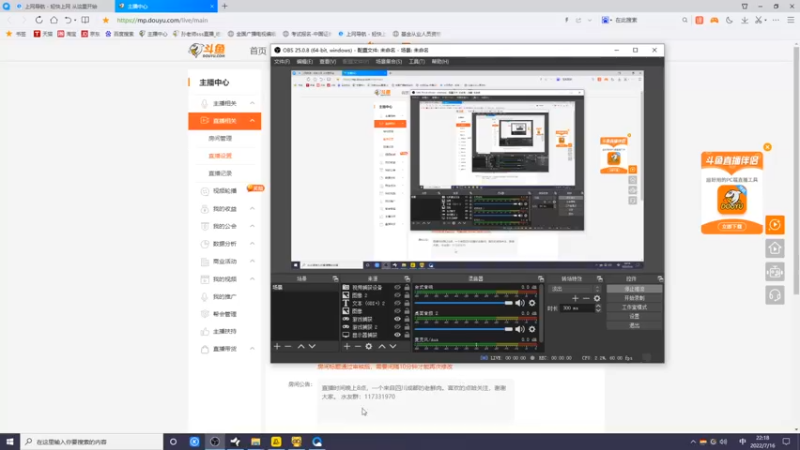This screenshot has height=450, width=800.
Task: Pop out the Scene Transitions dock panel
Action: coord(599,279)
